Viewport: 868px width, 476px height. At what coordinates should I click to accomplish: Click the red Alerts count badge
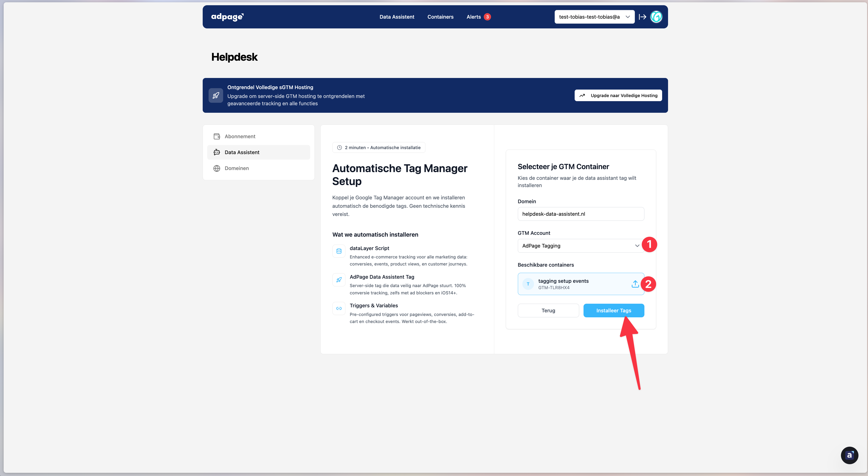click(x=487, y=17)
